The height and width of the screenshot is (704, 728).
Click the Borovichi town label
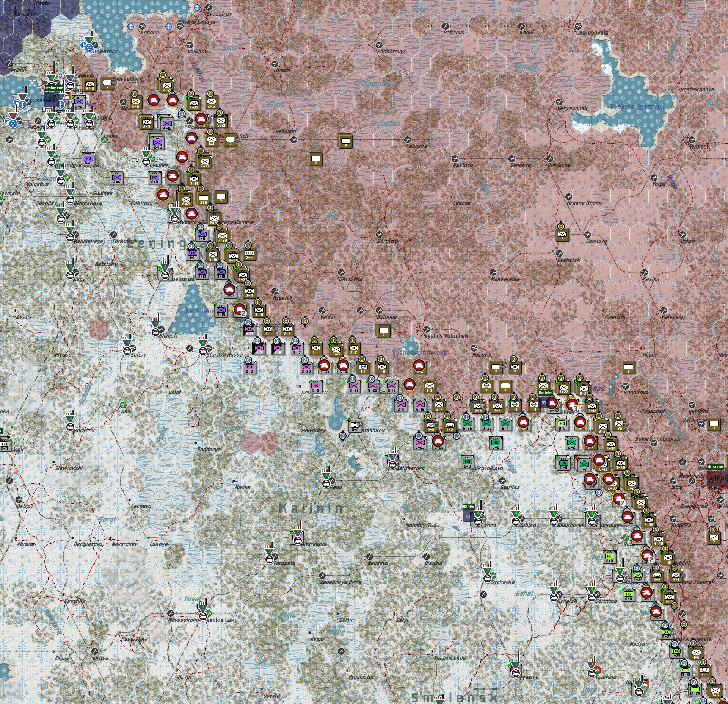(388, 241)
